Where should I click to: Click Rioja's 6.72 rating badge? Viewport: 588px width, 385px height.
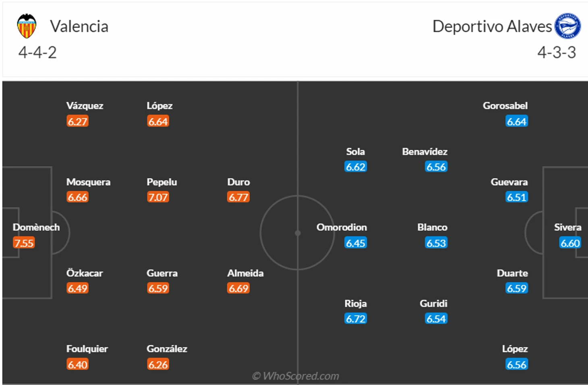pos(356,319)
